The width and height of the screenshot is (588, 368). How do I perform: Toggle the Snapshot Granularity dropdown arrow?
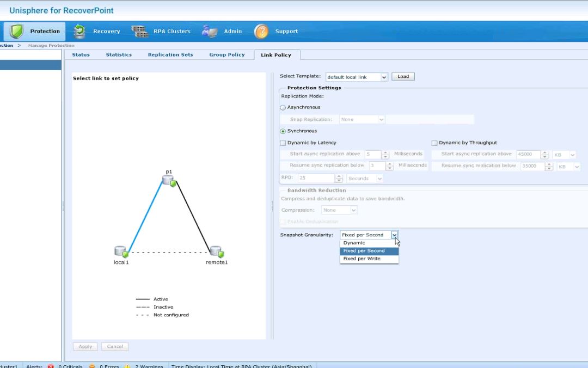coord(394,235)
